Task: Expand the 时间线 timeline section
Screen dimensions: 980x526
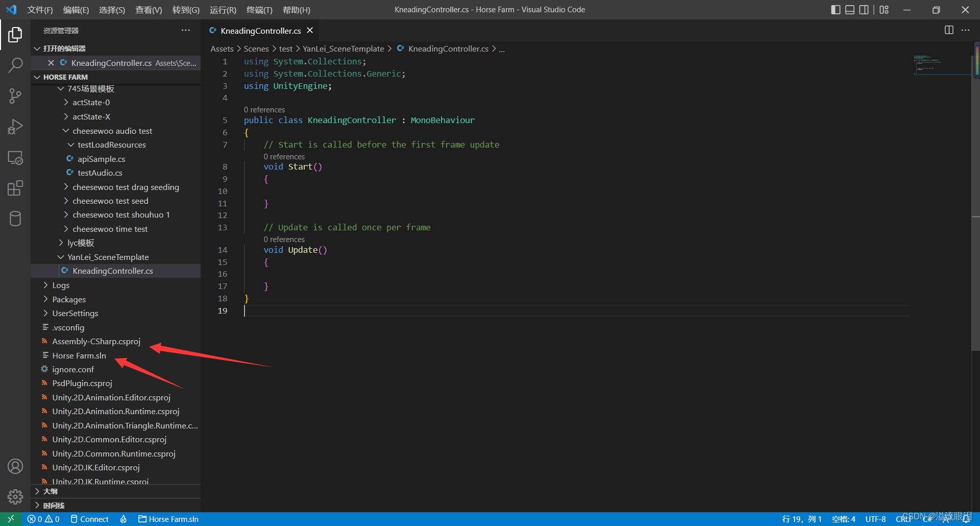Action: pyautogui.click(x=116, y=506)
